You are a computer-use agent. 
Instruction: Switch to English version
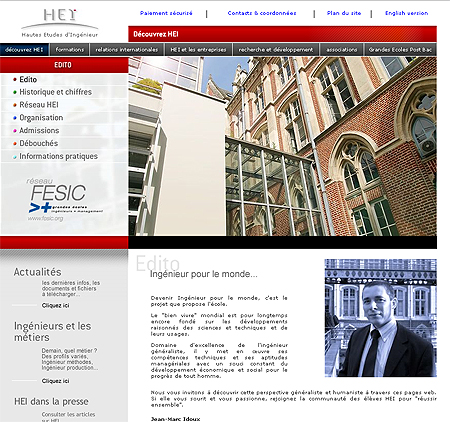[x=407, y=13]
